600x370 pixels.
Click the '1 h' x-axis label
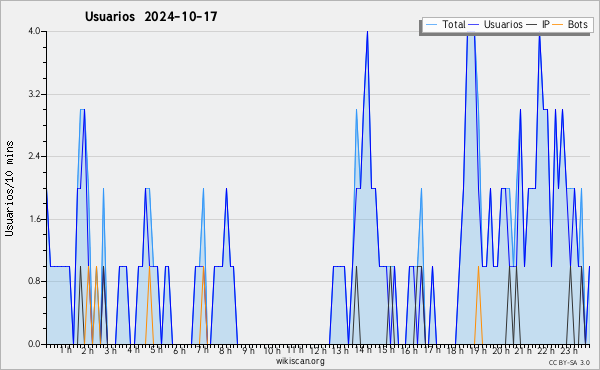[x=65, y=350]
